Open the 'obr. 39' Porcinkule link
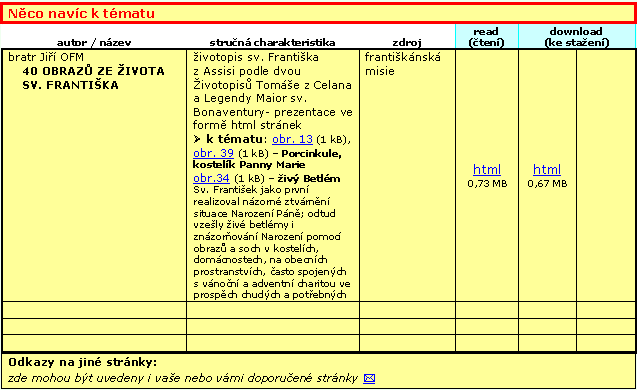 click(x=213, y=153)
